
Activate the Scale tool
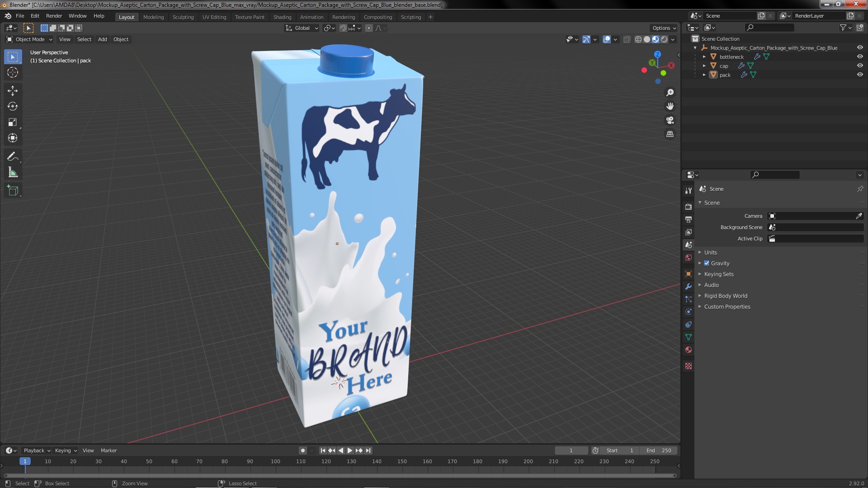tap(13, 122)
